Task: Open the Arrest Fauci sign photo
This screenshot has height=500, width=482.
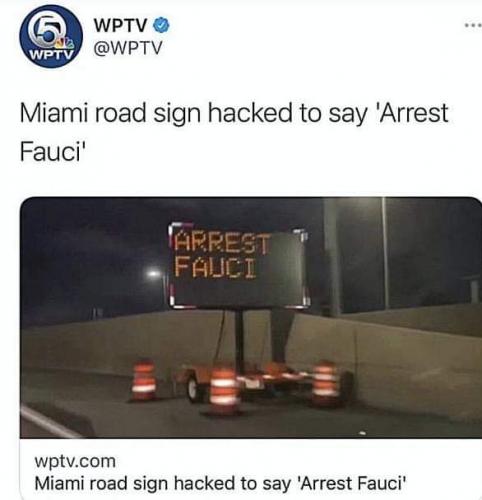Action: click(251, 317)
